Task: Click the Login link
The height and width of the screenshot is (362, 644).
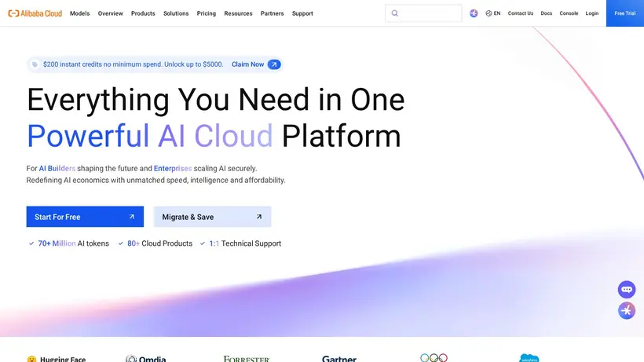Action: coord(592,13)
